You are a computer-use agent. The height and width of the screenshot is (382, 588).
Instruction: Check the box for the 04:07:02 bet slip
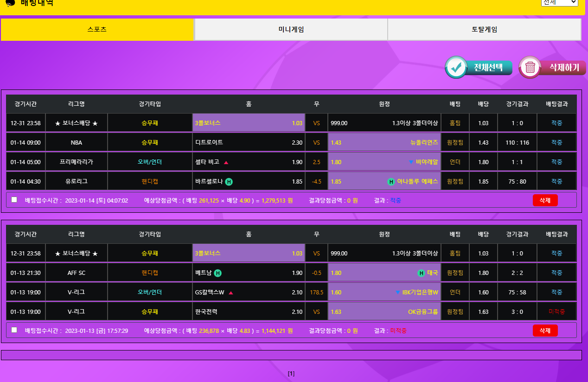pos(14,200)
